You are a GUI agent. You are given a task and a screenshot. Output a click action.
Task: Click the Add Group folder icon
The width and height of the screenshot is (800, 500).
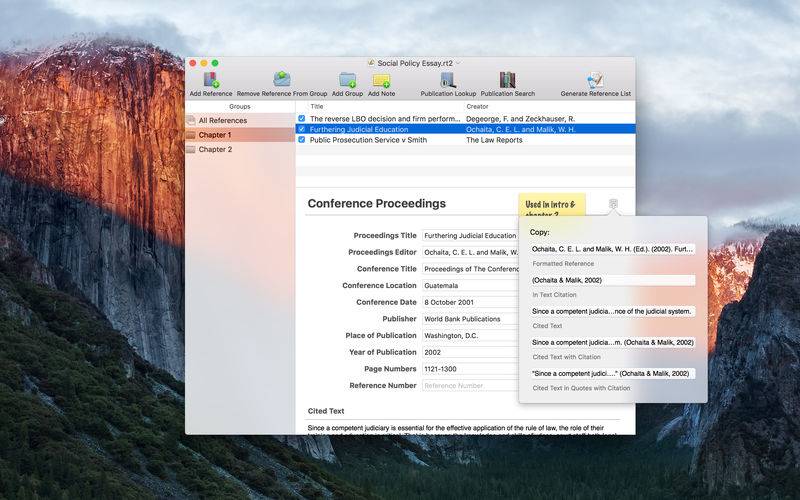(347, 80)
